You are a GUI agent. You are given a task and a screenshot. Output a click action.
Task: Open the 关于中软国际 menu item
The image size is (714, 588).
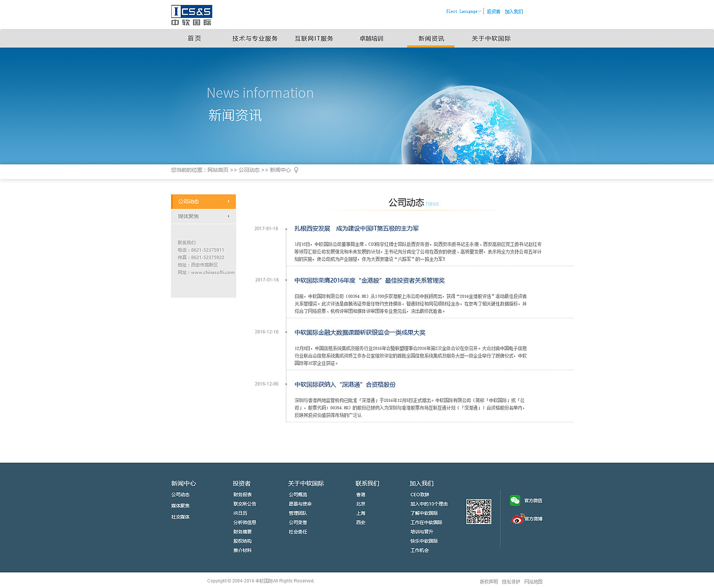491,38
